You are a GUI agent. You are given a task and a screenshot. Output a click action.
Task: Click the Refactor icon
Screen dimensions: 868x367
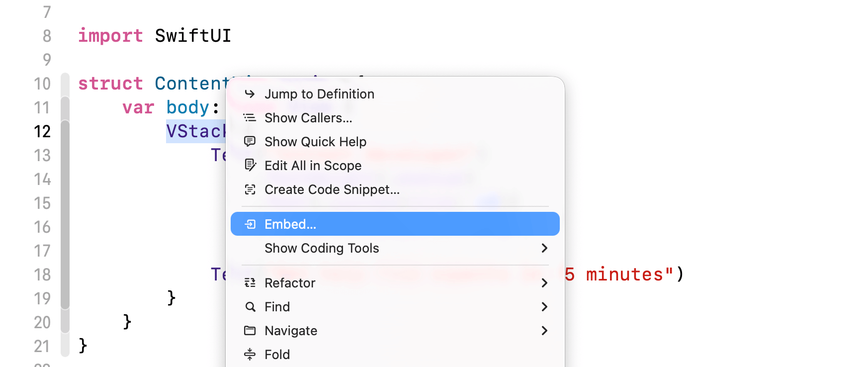tap(250, 283)
